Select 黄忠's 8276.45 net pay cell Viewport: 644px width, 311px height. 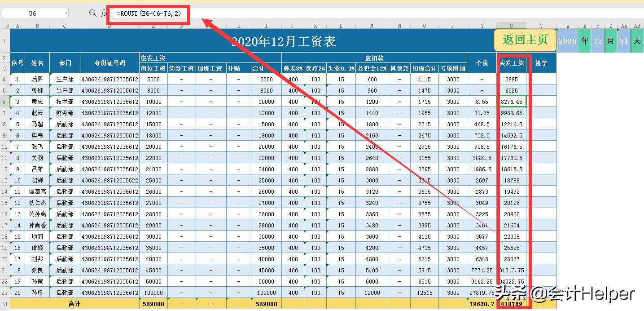click(x=512, y=102)
